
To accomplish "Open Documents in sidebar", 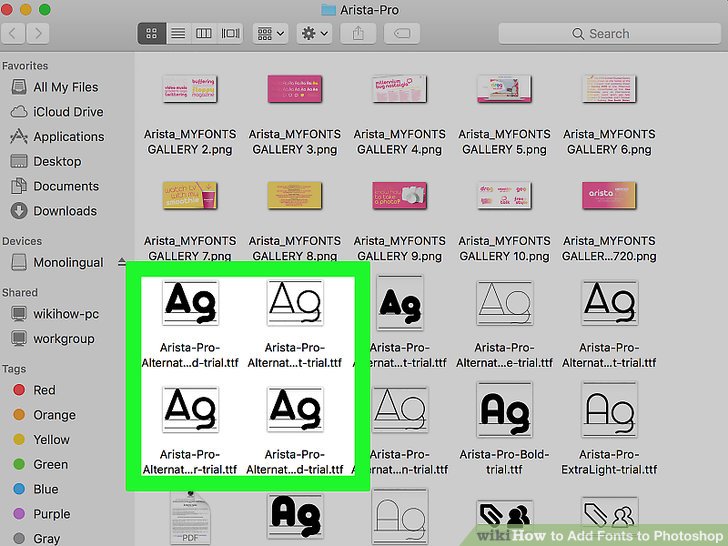I will coord(55,186).
